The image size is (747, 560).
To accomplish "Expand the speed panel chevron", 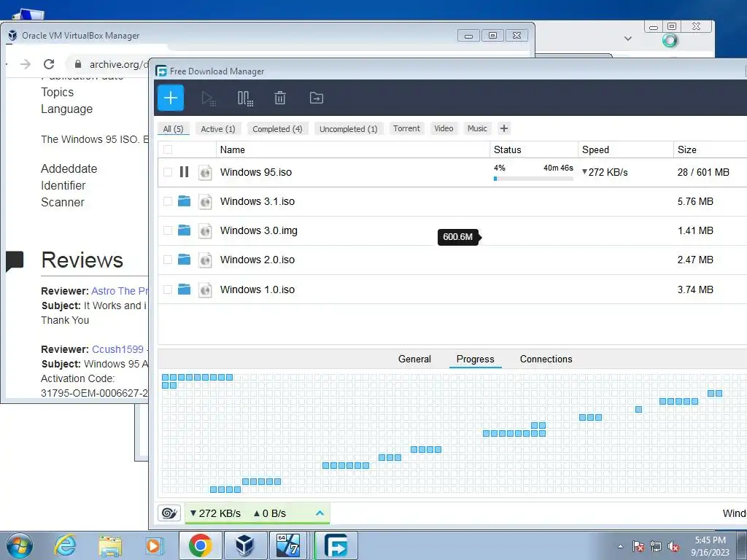I will [320, 513].
